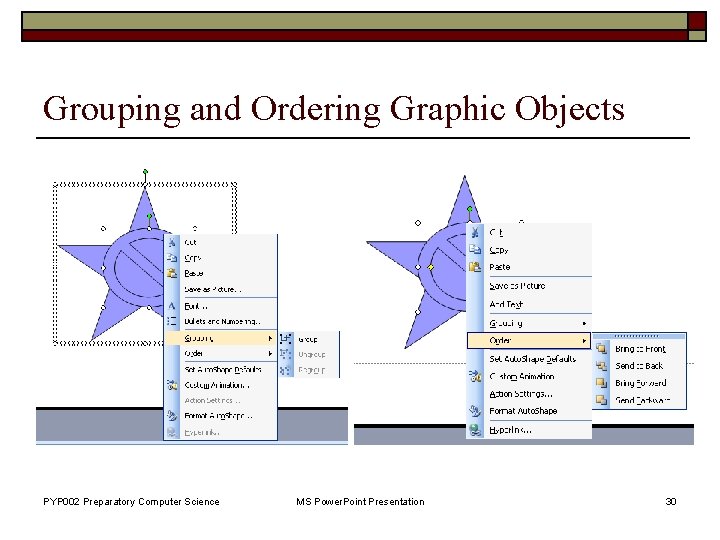The width and height of the screenshot is (720, 540).
Task: Choose Set AutoShape Defaults in the Grouping-highlighted menu
Action: pos(223,369)
